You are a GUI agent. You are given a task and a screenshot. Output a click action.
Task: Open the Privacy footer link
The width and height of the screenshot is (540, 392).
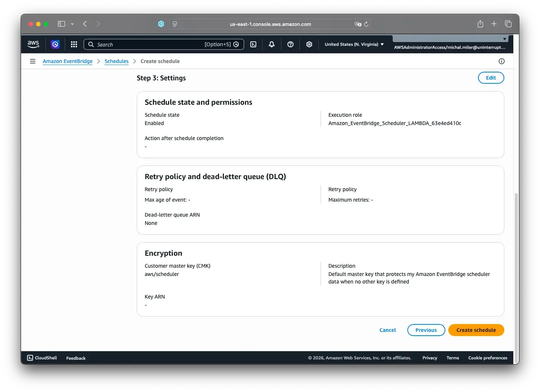click(430, 358)
